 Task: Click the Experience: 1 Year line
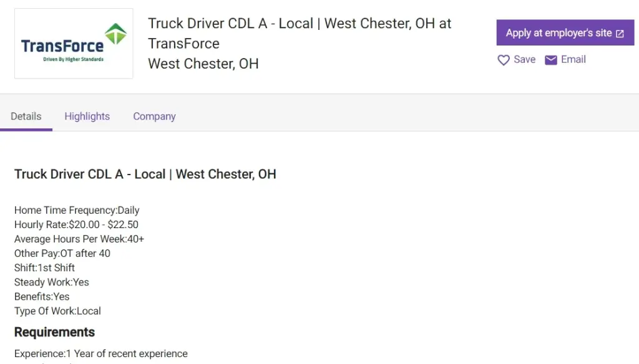pyautogui.click(x=101, y=353)
